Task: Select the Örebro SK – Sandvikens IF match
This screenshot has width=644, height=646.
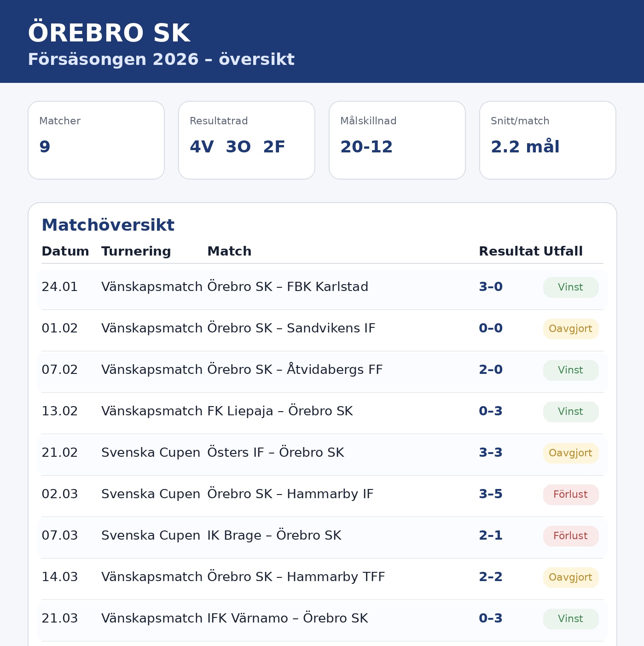Action: coord(291,328)
